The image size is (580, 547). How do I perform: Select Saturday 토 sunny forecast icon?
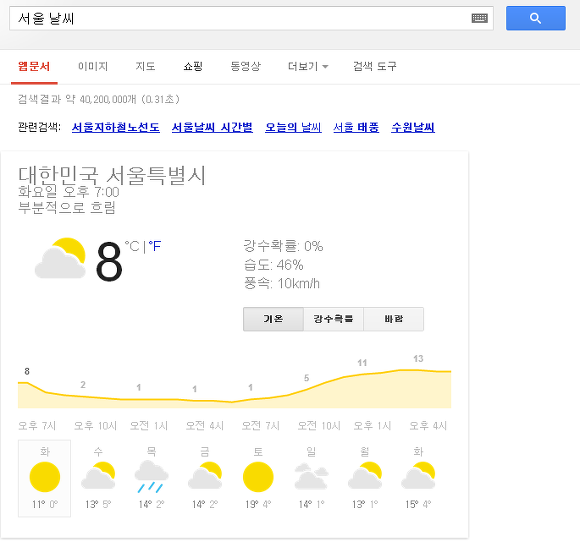coord(258,477)
